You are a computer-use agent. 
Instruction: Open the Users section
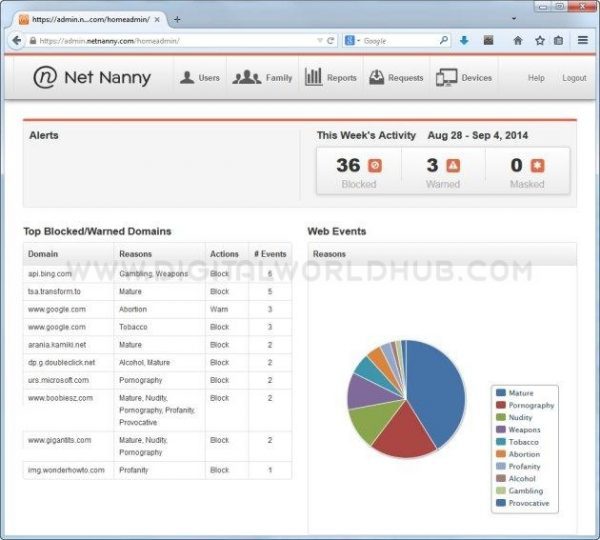200,78
